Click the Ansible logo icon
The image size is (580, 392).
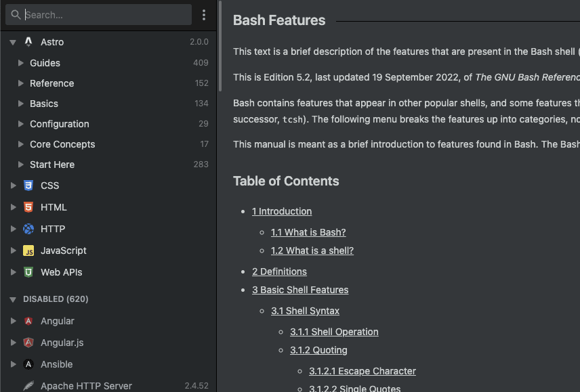click(28, 364)
